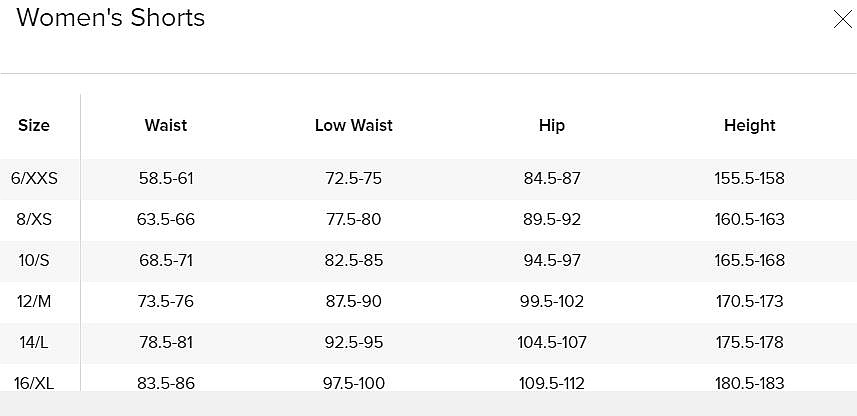The image size is (857, 416).
Task: Select the 16/XL size row label
Action: [x=34, y=382]
